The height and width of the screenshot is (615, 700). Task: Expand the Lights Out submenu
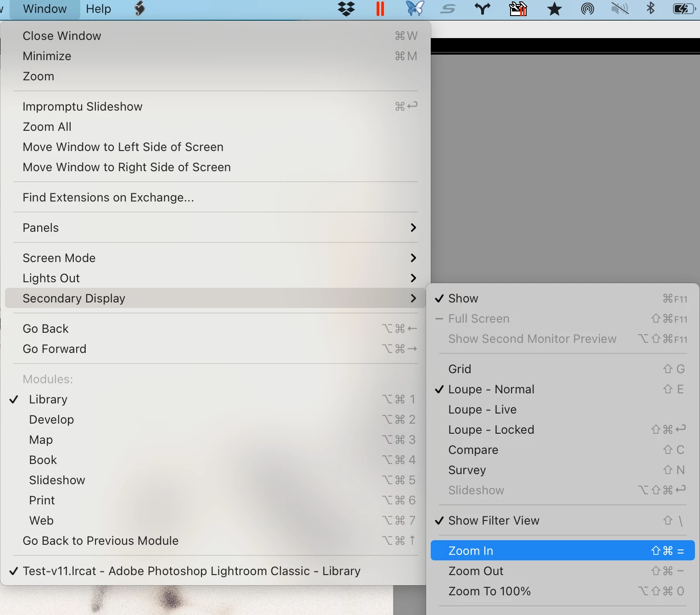216,278
